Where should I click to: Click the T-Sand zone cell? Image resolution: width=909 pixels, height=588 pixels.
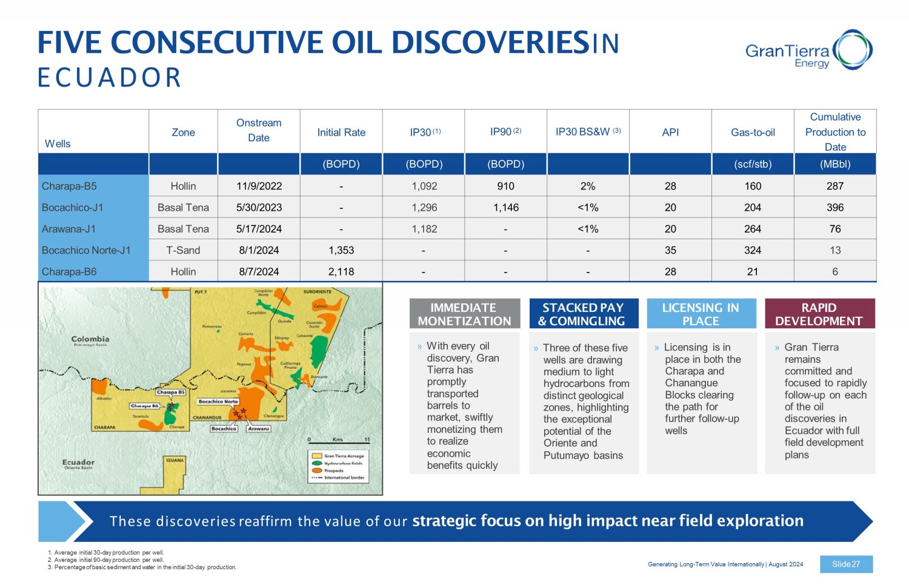tap(183, 250)
